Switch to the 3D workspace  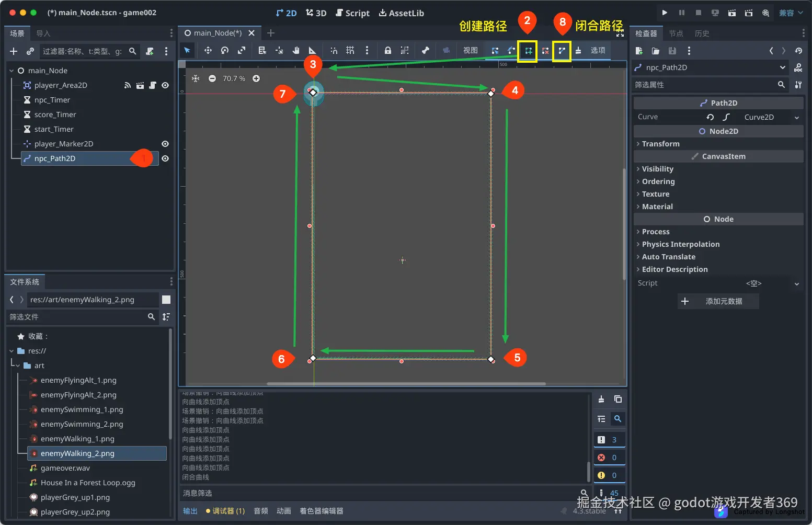pyautogui.click(x=316, y=13)
